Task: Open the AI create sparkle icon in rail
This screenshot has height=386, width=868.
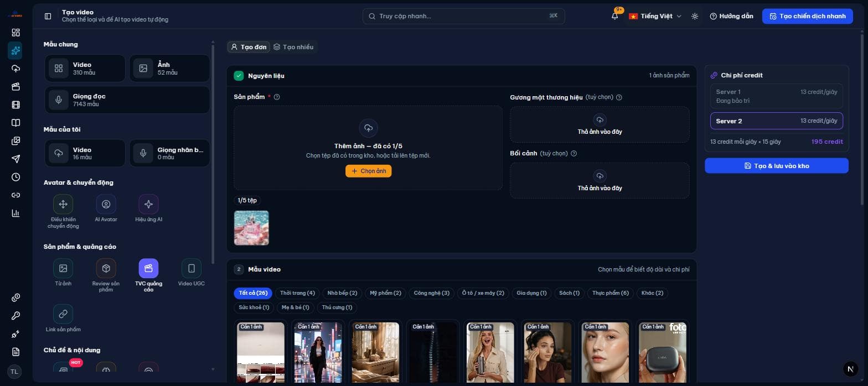Action: pos(15,51)
